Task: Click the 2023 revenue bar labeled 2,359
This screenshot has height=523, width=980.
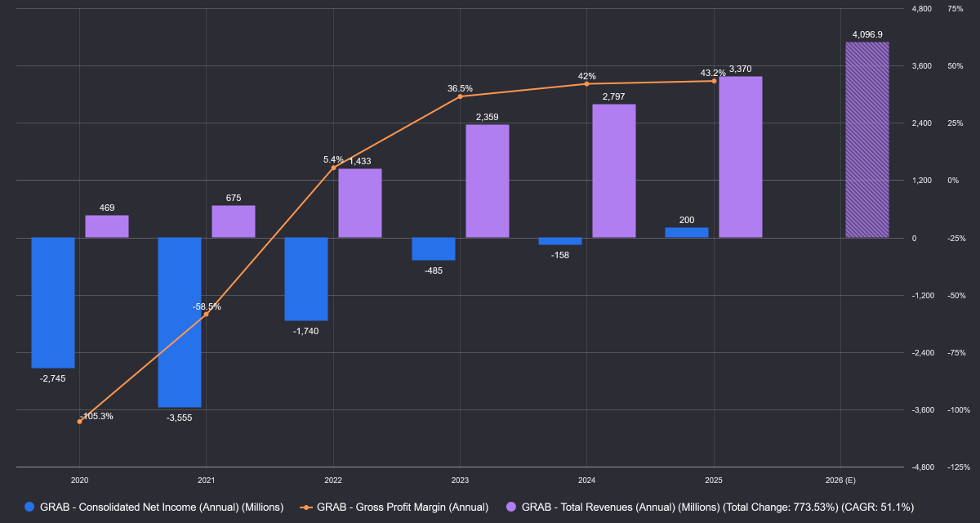Action: 488,181
